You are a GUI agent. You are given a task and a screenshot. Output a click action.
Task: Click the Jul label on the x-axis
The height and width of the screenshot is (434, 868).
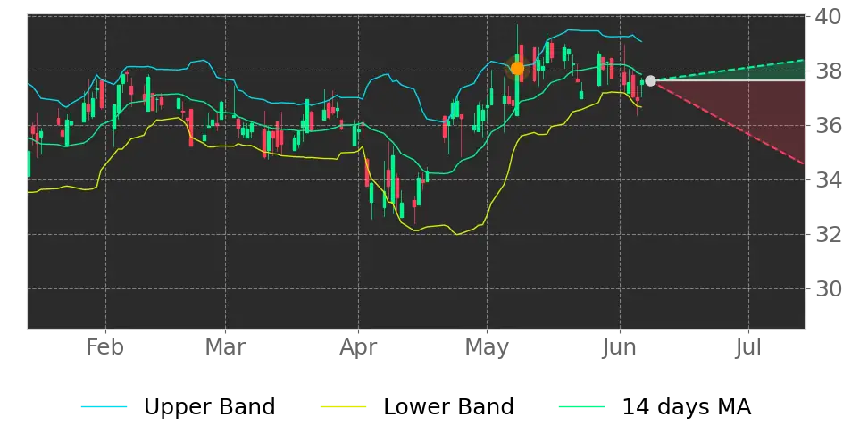[x=748, y=347]
